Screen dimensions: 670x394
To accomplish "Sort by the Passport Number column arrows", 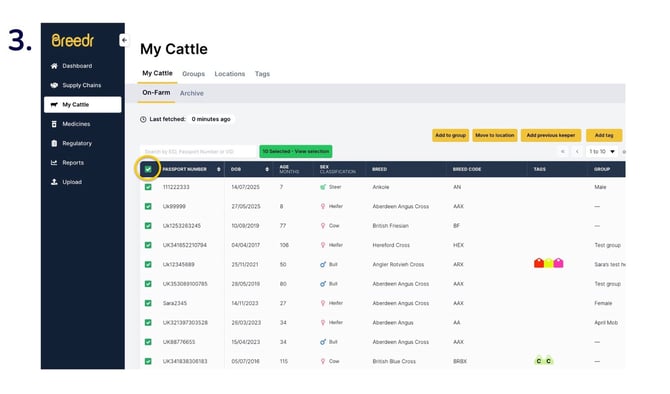I will (218, 169).
